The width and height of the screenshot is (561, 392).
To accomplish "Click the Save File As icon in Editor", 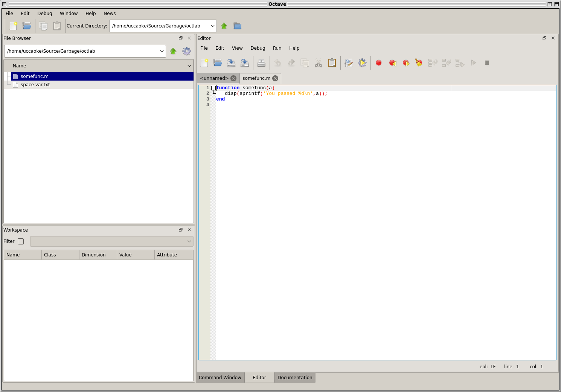I will coord(245,63).
